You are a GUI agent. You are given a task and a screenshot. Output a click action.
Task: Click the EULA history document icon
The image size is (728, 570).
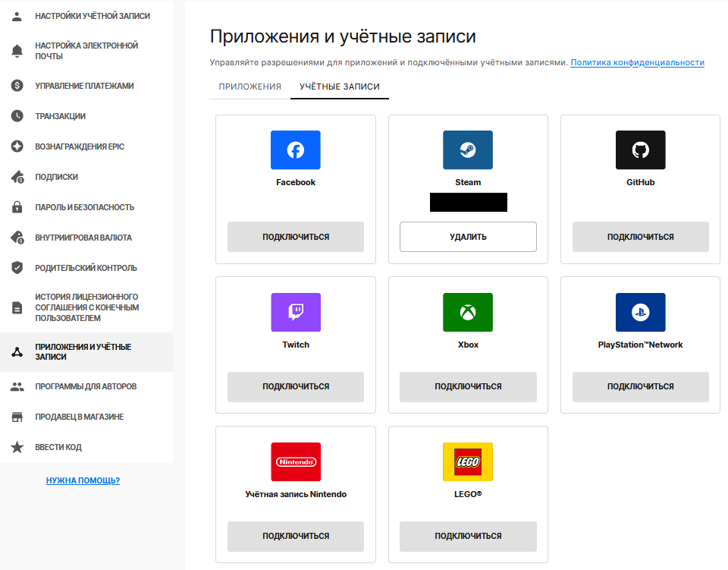(x=17, y=307)
